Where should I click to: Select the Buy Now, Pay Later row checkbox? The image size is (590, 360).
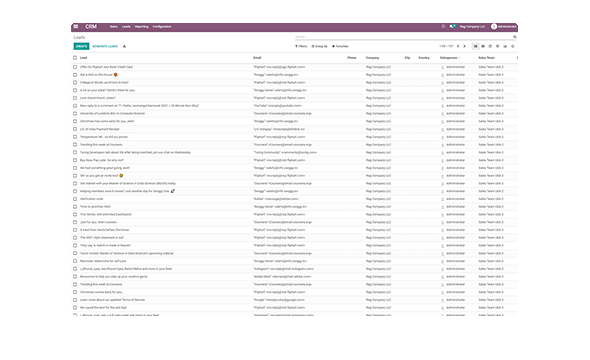click(75, 160)
